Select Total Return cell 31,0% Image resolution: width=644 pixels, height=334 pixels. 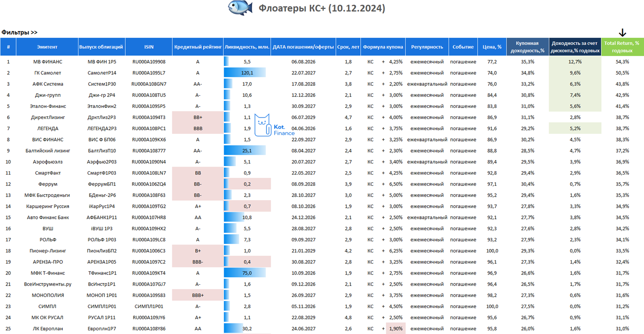coord(622,328)
